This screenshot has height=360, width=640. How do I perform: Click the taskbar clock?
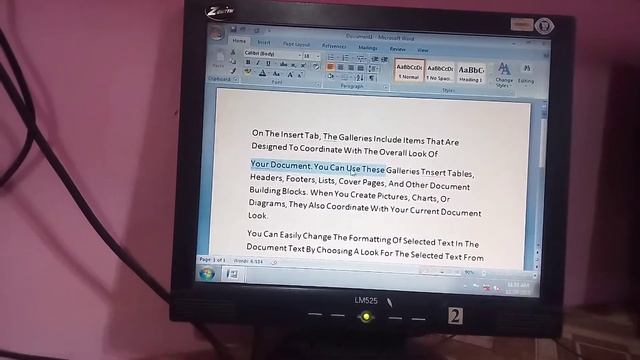[x=518, y=288]
